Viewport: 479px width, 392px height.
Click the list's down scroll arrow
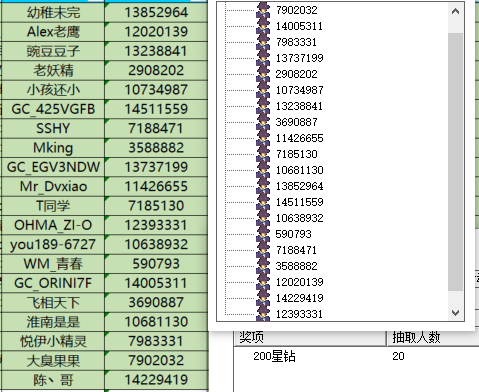coord(455,313)
